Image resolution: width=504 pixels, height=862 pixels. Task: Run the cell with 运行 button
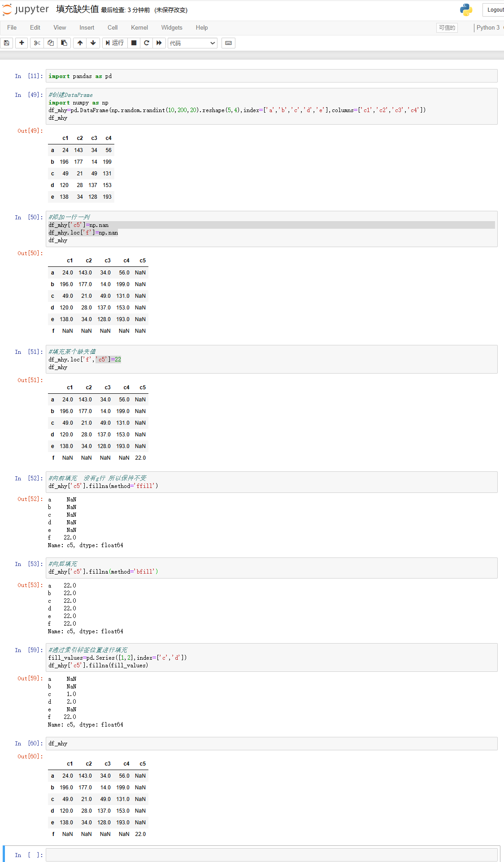point(115,43)
